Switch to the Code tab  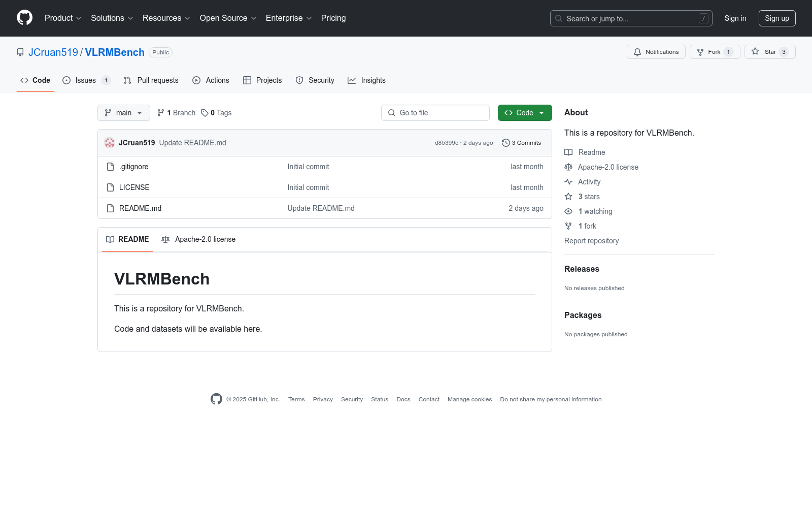(35, 80)
